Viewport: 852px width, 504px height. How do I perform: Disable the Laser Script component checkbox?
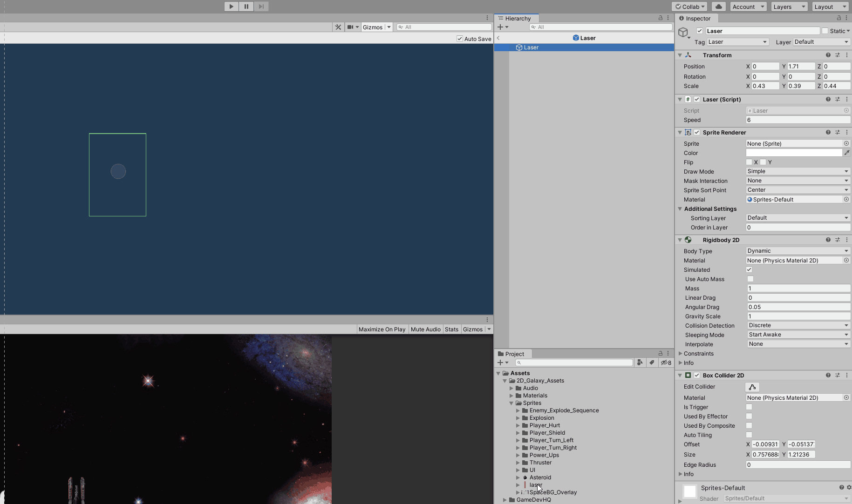[x=697, y=100]
